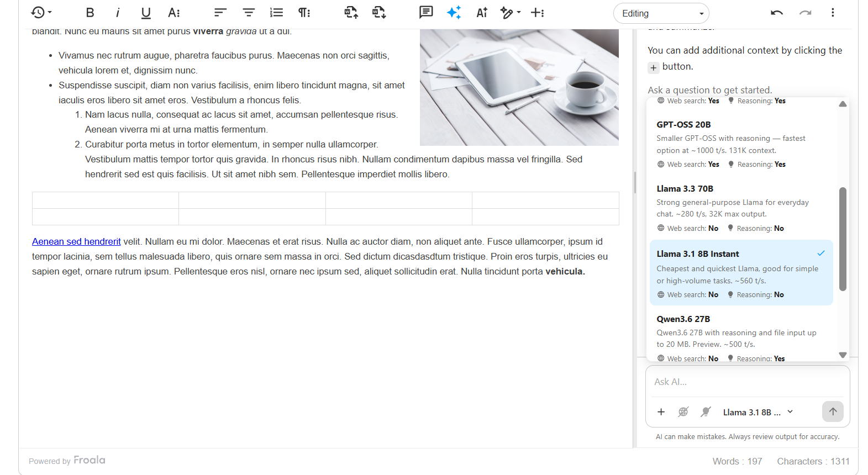Click the first cell of the table
The height and width of the screenshot is (475, 868).
pos(106,200)
